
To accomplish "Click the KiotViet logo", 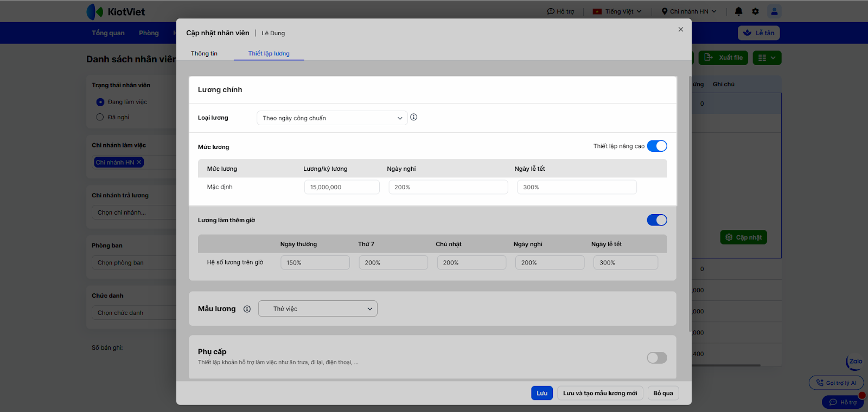I will [x=116, y=11].
